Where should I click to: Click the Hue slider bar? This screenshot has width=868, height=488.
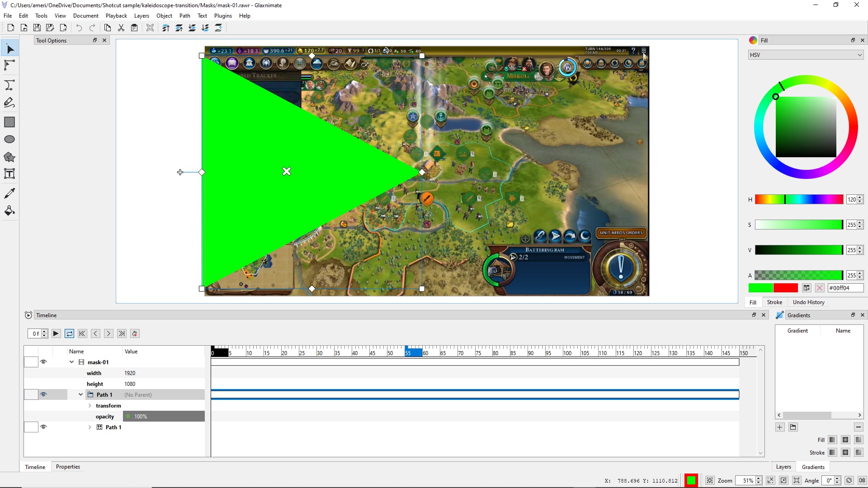coord(798,199)
